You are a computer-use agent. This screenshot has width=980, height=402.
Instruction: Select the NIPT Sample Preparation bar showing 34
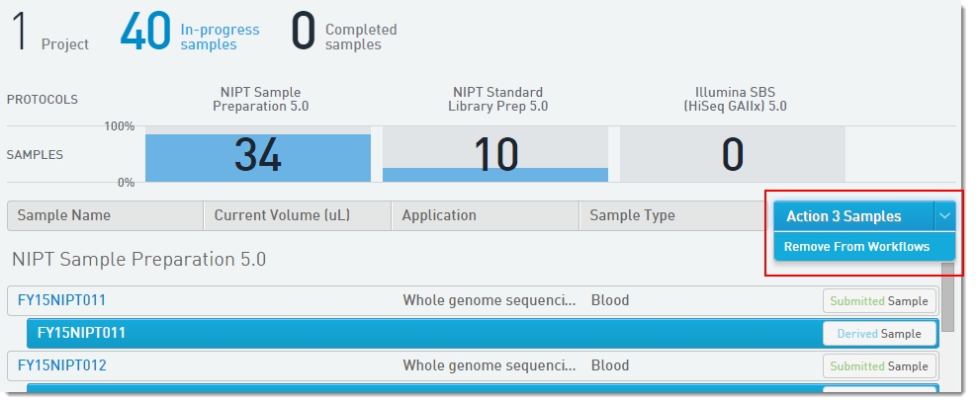point(258,157)
